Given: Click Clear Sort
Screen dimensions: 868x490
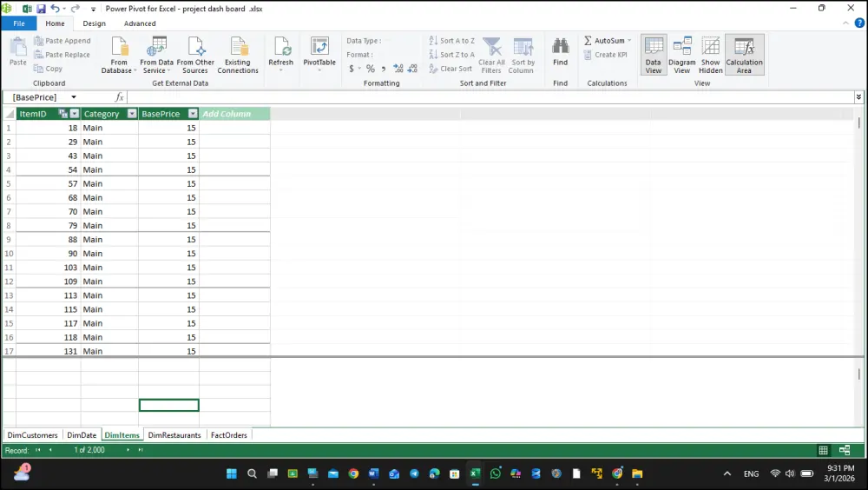Looking at the screenshot, I should [x=450, y=69].
